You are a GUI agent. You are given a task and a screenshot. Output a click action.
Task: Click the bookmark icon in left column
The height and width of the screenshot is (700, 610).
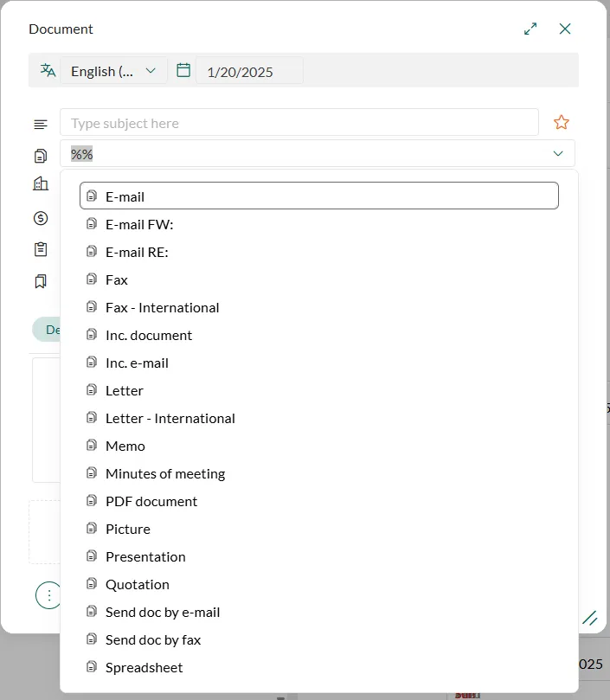[x=41, y=281]
